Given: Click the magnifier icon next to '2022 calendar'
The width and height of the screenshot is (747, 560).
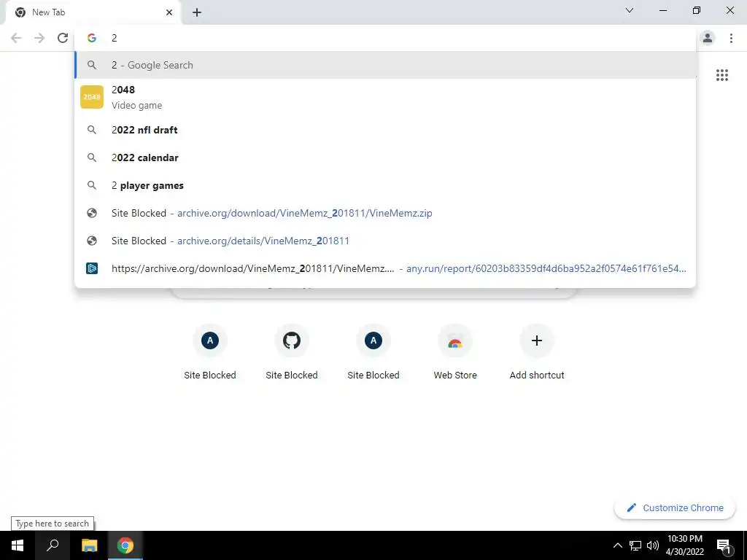Looking at the screenshot, I should coord(92,157).
